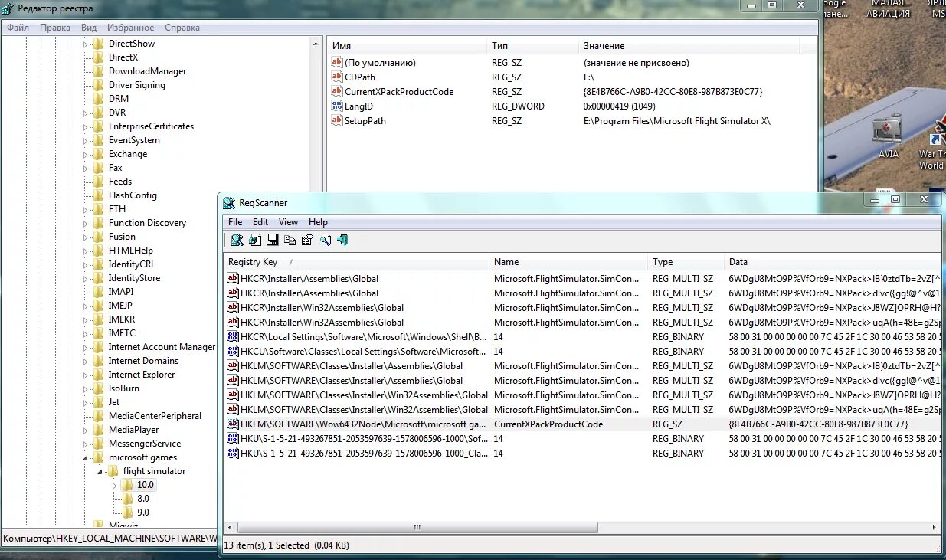946x560 pixels.
Task: Select the MediaPlayer key in tree
Action: (x=133, y=430)
